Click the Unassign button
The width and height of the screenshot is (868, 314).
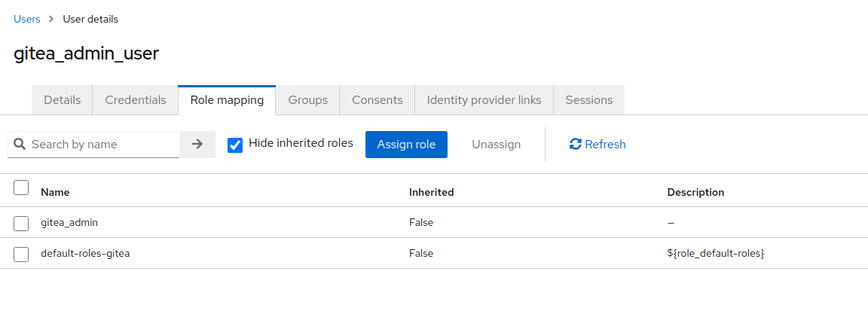(x=496, y=145)
